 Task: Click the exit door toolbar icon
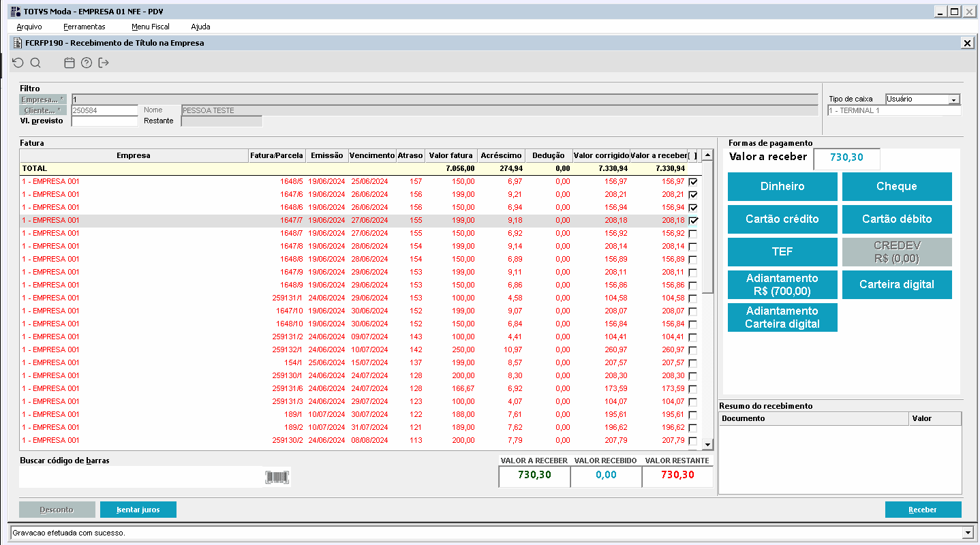104,63
